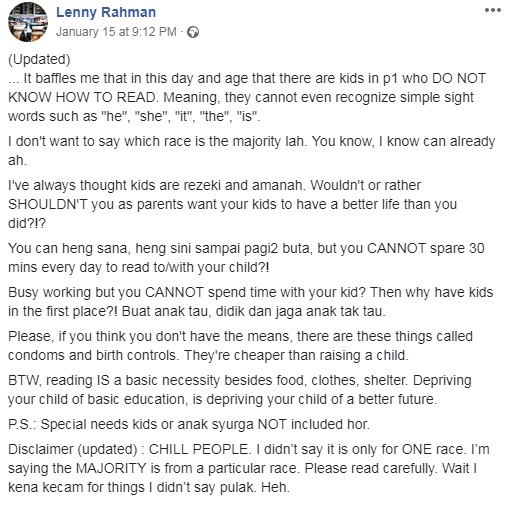Click the paragraph starting "You can heng sana"

coord(246,258)
